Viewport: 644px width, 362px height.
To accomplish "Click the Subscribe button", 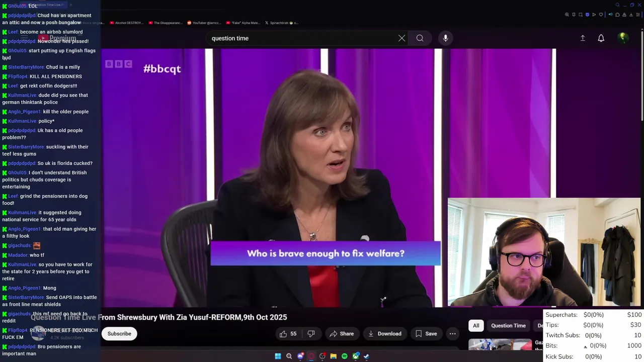I will click(x=119, y=334).
